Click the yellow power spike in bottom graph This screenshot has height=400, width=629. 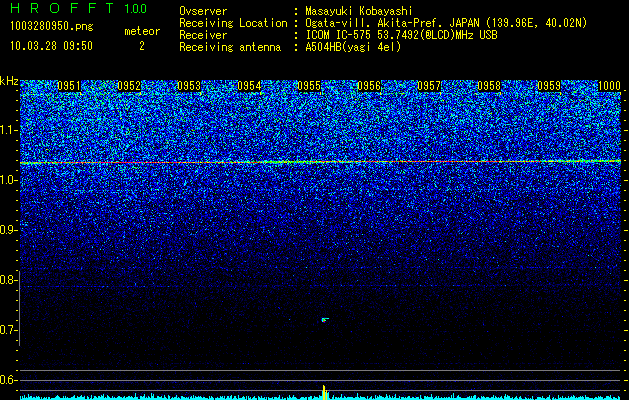click(x=325, y=392)
